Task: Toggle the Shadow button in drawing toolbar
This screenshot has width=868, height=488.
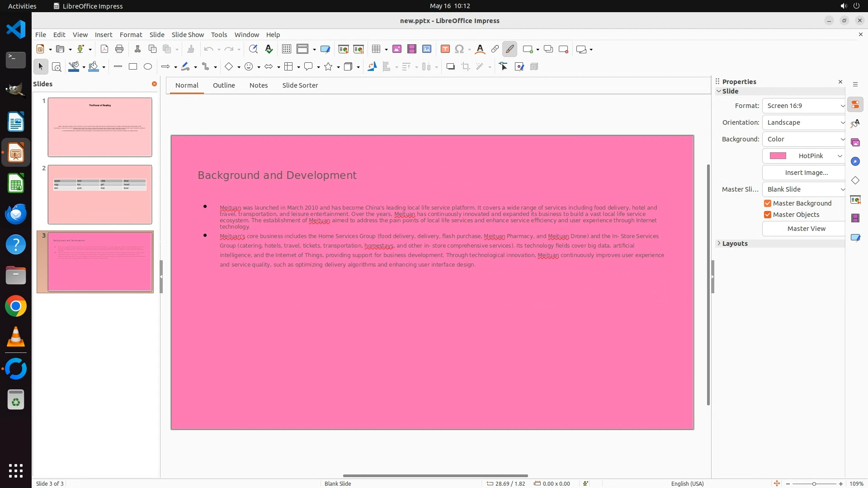Action: (x=450, y=67)
